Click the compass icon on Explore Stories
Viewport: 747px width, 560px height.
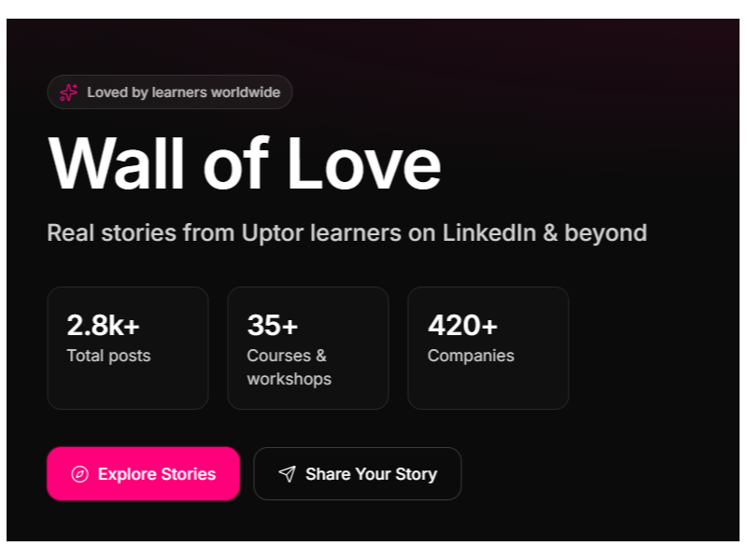[79, 474]
